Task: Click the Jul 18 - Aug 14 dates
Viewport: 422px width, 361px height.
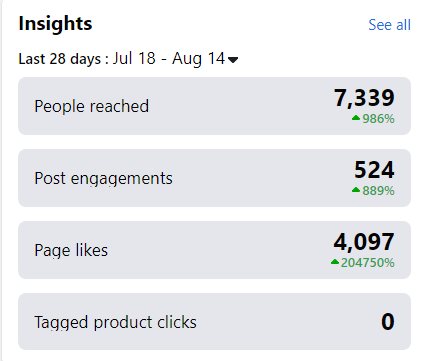Action: [x=169, y=59]
